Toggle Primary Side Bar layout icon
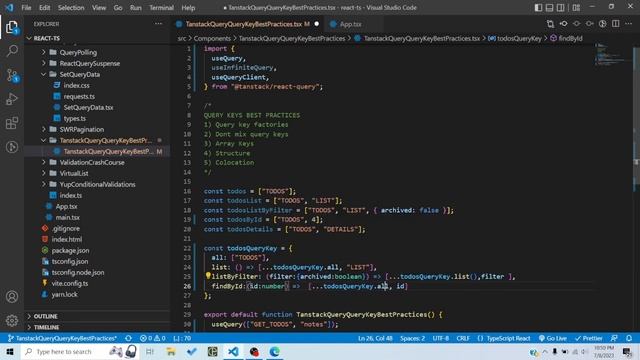640x360 pixels. 538,7
